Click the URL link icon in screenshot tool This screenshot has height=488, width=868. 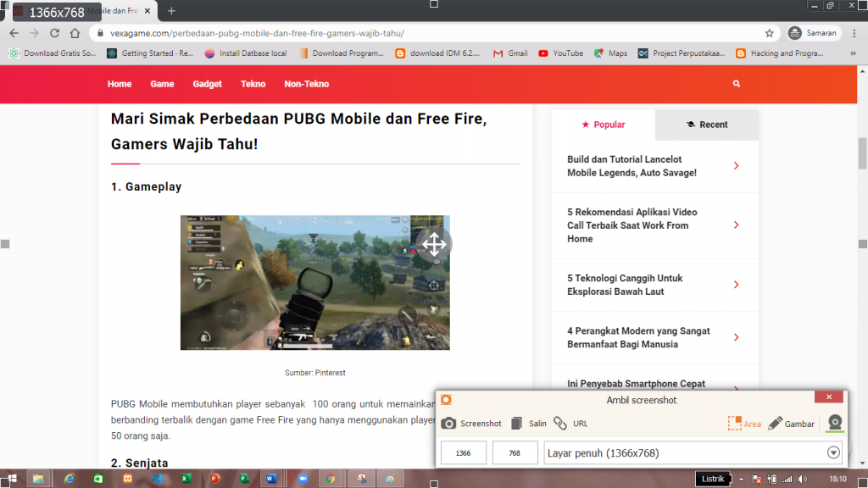click(560, 424)
